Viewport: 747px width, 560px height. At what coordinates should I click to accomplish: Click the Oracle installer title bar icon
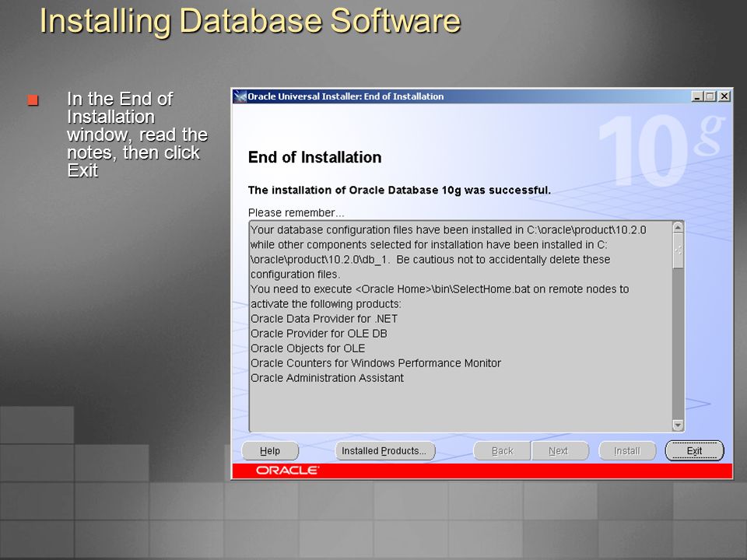click(x=240, y=96)
